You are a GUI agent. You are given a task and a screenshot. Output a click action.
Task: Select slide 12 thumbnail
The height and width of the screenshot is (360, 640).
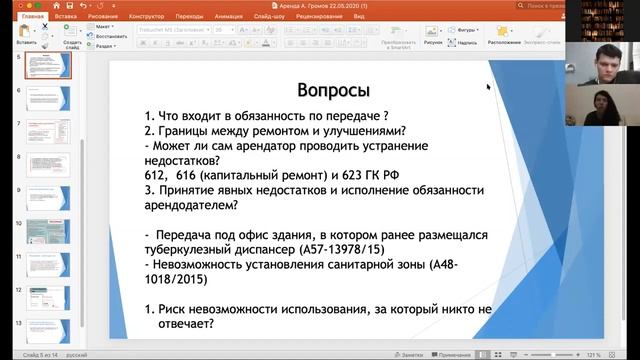coord(48,298)
